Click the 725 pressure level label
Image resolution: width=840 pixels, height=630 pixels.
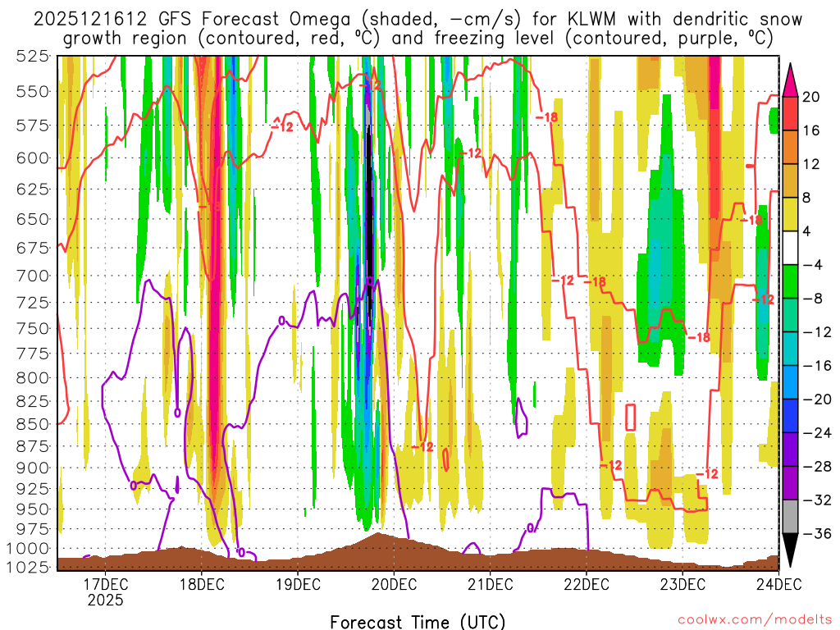click(x=32, y=304)
